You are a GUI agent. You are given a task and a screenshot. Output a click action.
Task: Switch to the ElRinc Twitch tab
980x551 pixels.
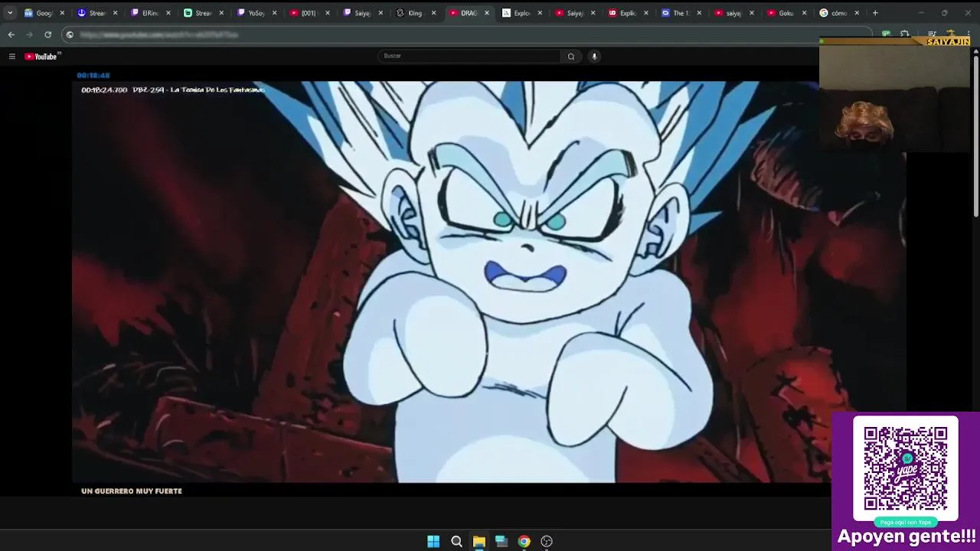[150, 13]
